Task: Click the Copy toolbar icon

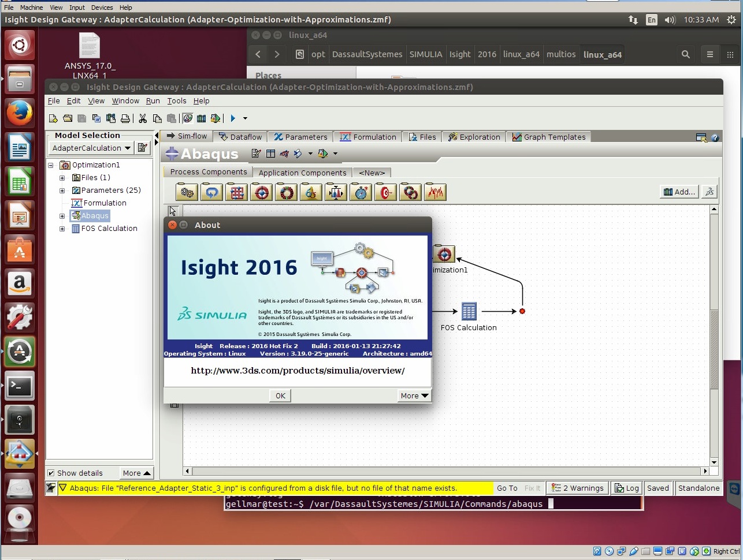Action: tap(157, 118)
